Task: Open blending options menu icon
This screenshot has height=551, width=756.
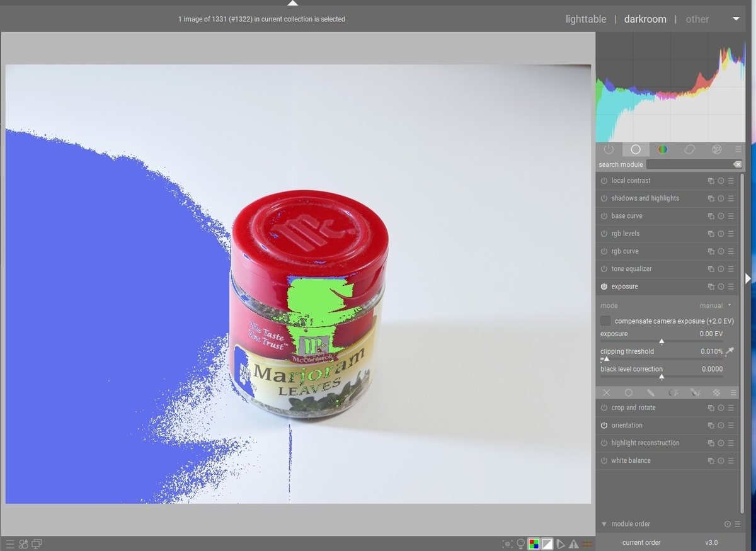Action: [733, 392]
